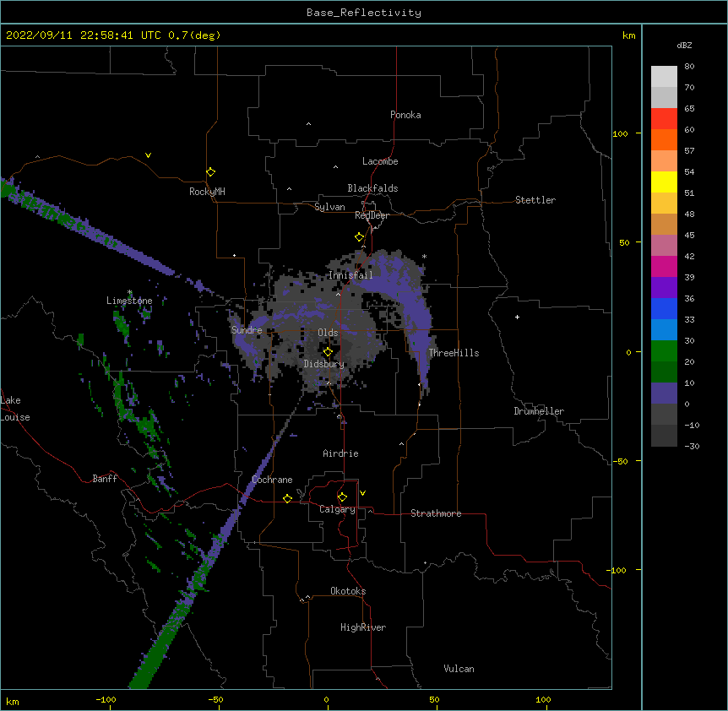This screenshot has width=728, height=711.
Task: Click the -50 km tick on the bottom axis
Action: tap(215, 699)
